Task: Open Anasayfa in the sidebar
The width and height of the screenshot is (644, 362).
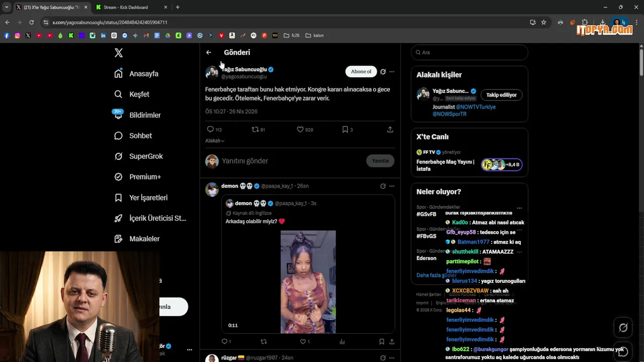Action: [136, 74]
